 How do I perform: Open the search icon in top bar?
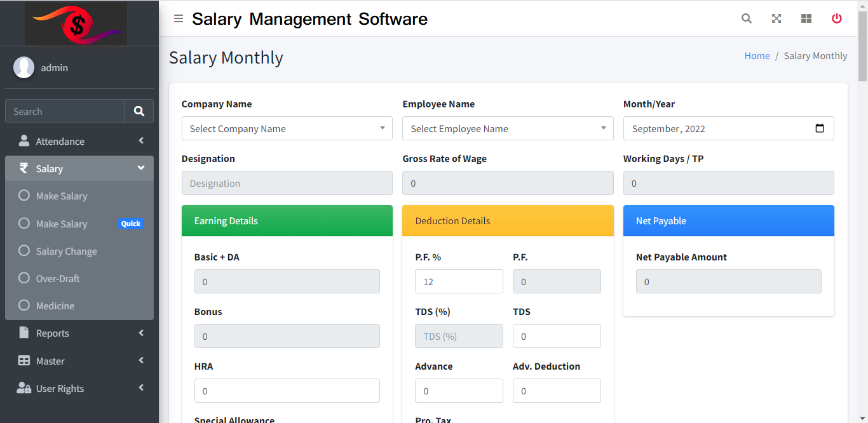[747, 19]
